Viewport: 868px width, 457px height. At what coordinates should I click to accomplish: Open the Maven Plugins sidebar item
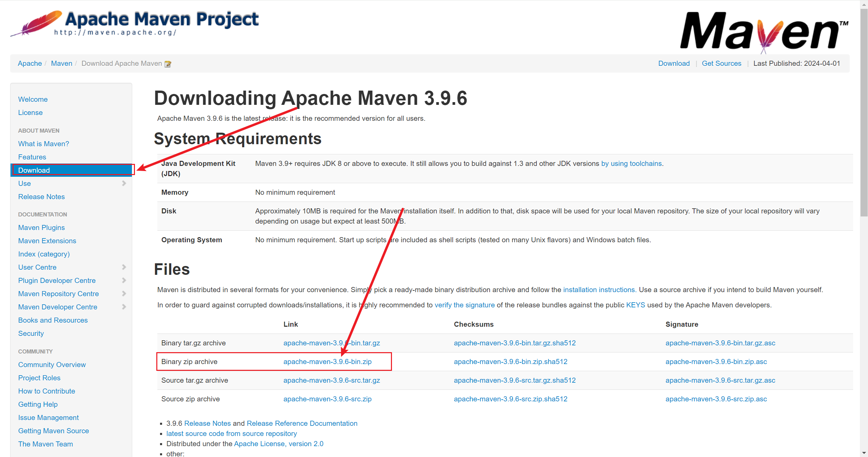[x=41, y=228]
